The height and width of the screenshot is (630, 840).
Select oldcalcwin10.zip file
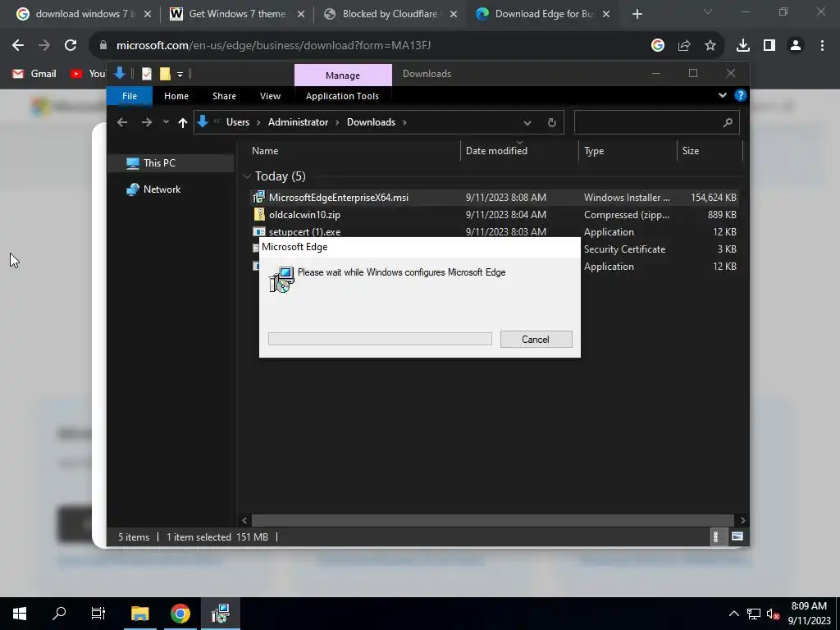pos(495,214)
